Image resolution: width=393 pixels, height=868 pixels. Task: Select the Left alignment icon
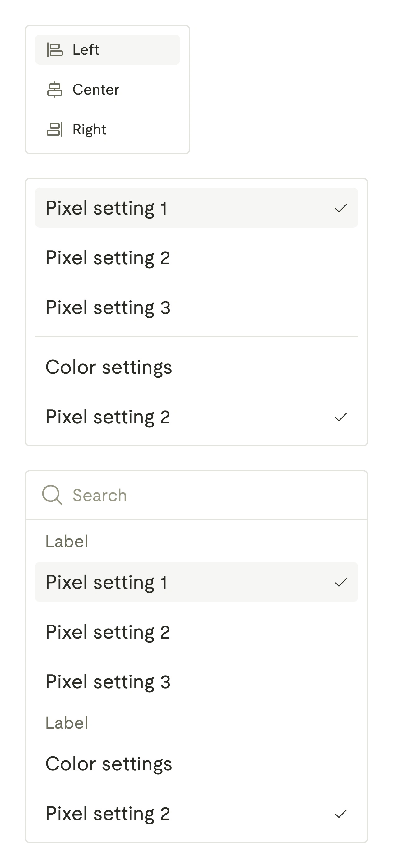pyautogui.click(x=56, y=50)
